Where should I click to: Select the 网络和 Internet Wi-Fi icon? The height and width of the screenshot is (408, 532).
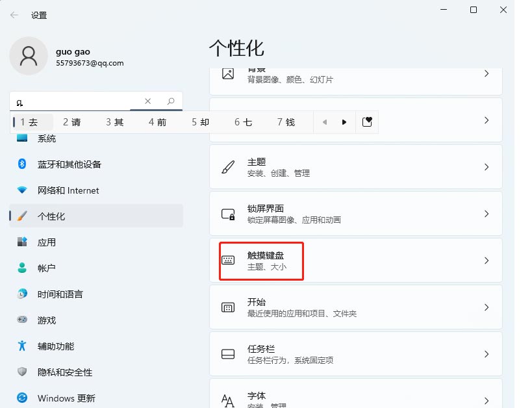(19, 190)
